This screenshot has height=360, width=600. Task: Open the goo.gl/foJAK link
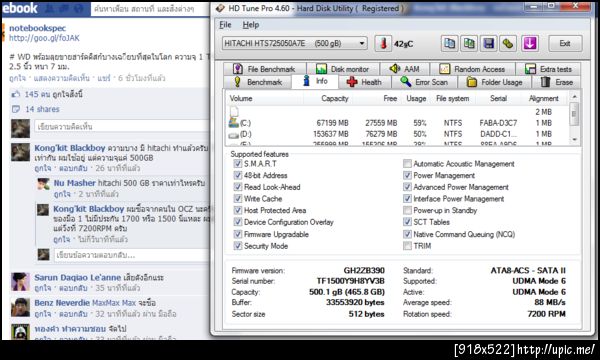coord(44,38)
